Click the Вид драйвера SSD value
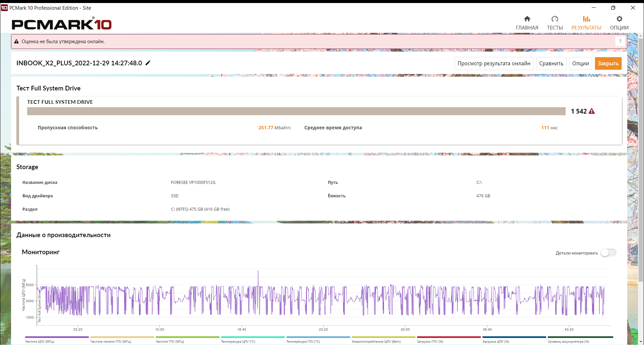This screenshot has height=345, width=644. [175, 196]
